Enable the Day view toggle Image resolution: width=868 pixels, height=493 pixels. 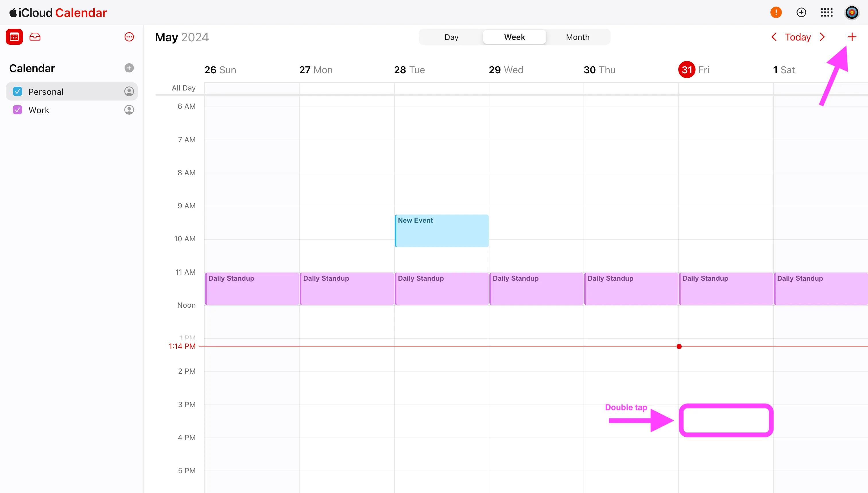point(451,37)
